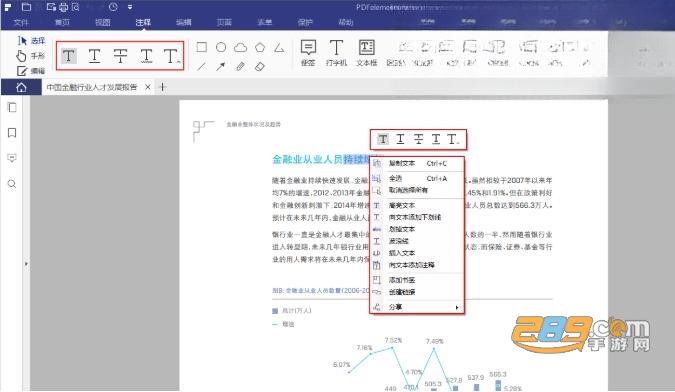Select the highlight text tool in ribbon

(x=68, y=56)
